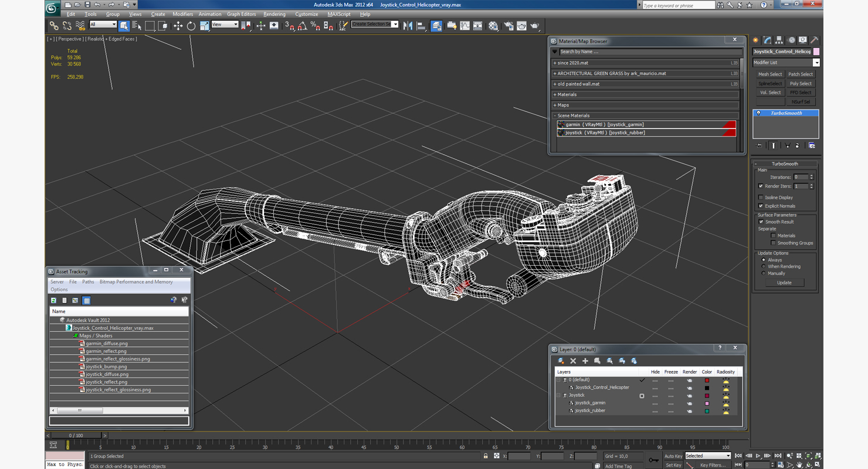Open the Modifiers menu
The image size is (868, 469).
[182, 14]
